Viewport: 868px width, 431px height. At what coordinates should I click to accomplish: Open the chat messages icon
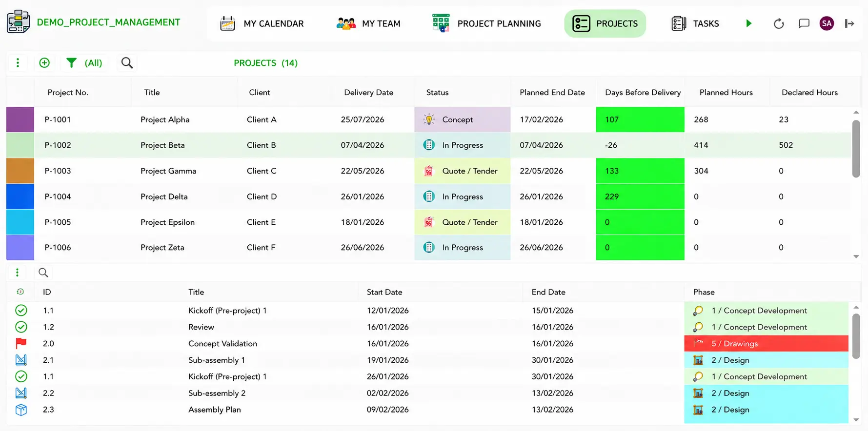click(x=804, y=23)
